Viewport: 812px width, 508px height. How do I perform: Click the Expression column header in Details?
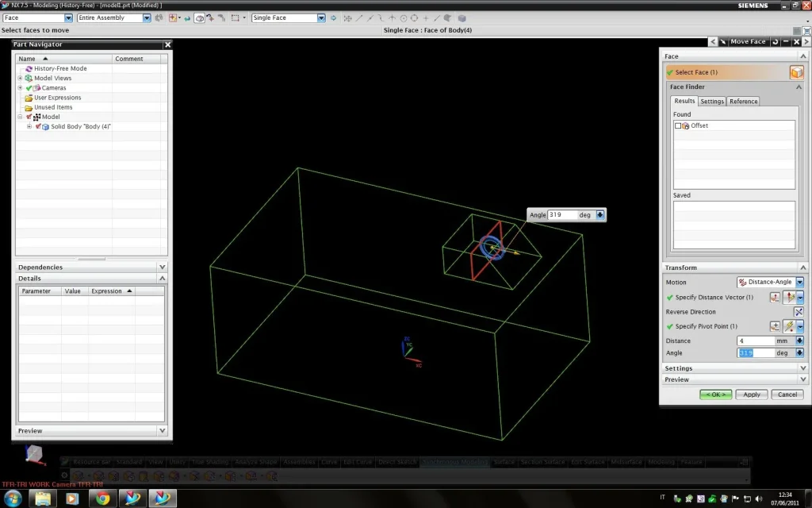[x=111, y=291]
